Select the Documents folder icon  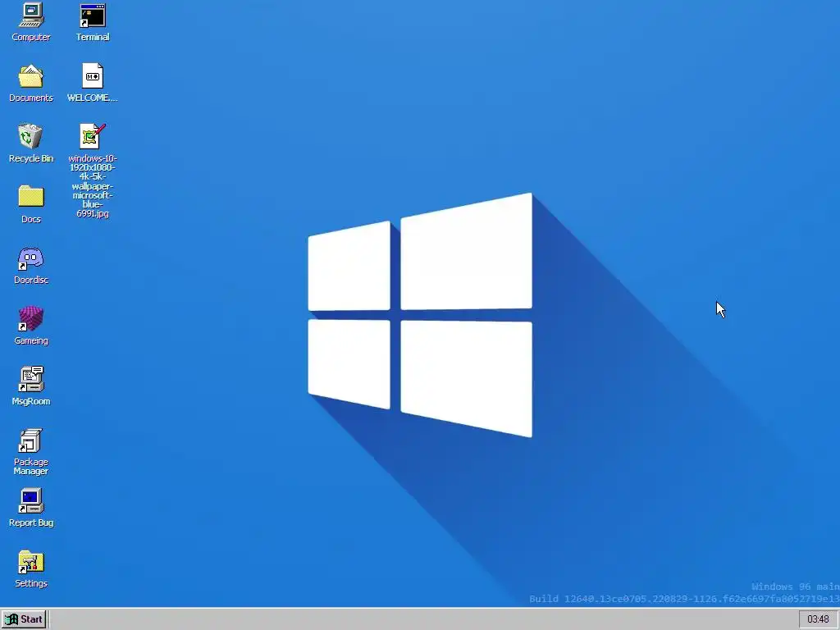click(31, 76)
